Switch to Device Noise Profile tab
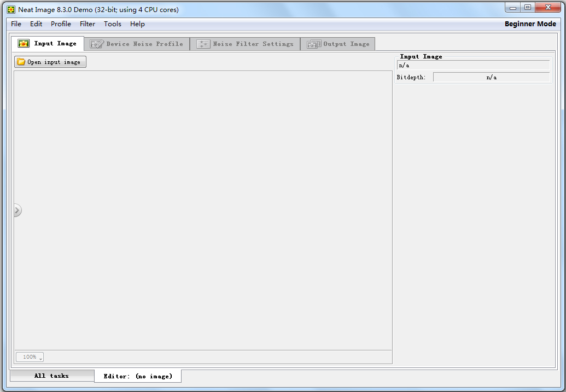 click(x=137, y=44)
